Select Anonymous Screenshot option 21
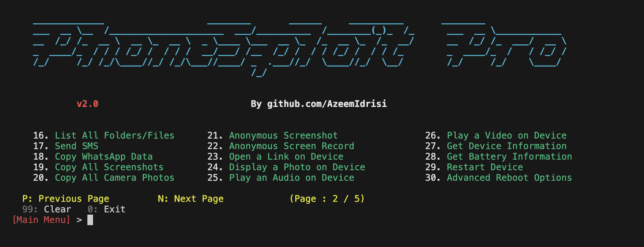 click(273, 136)
